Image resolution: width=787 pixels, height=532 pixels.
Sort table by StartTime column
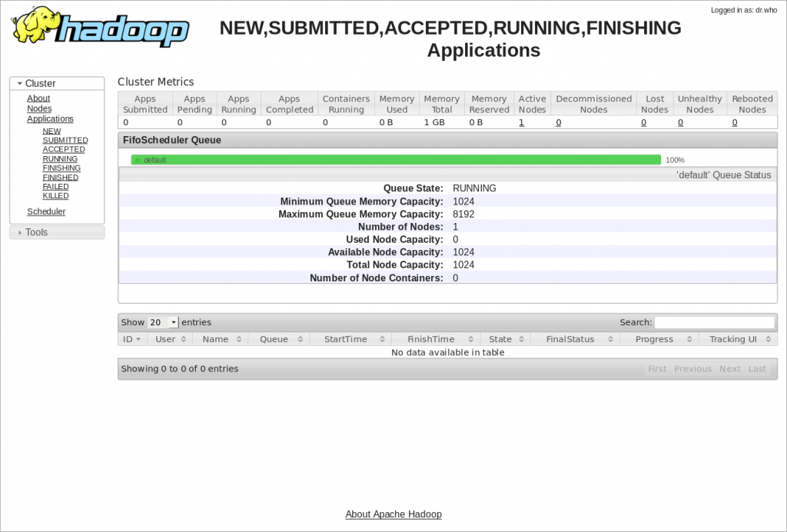click(x=350, y=339)
